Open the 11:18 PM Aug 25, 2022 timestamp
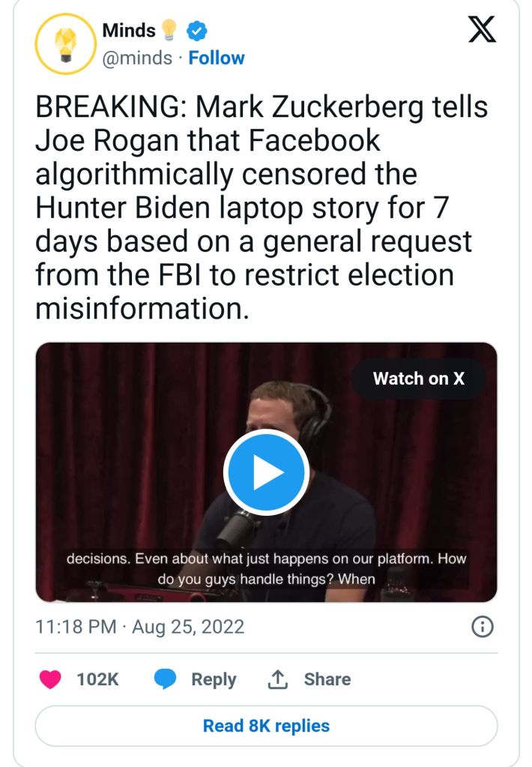 pos(140,627)
